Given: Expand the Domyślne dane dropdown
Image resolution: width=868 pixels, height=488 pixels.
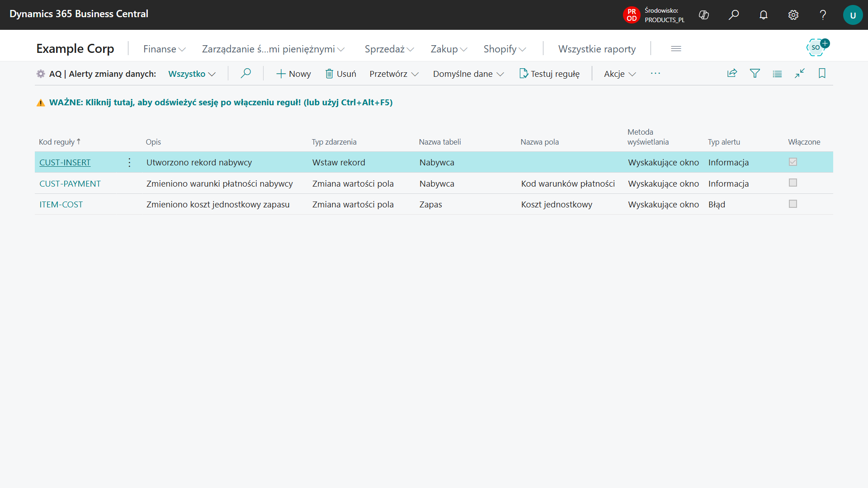Looking at the screenshot, I should (468, 74).
